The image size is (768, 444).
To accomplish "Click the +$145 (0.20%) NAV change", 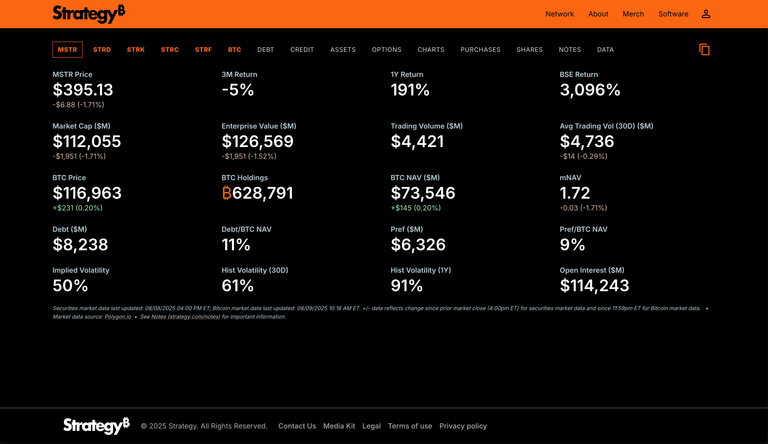I will coord(415,208).
